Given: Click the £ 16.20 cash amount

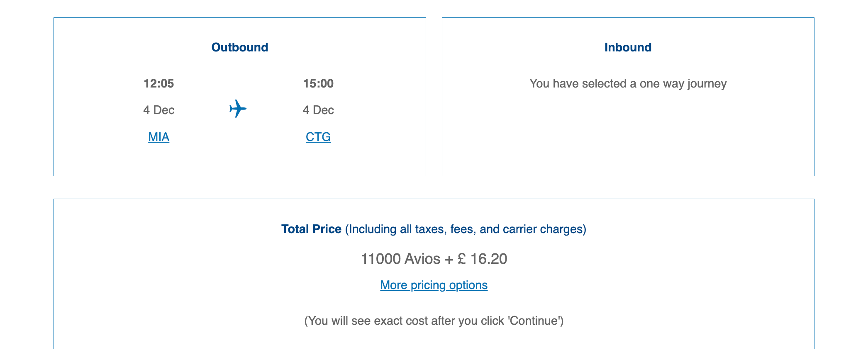Looking at the screenshot, I should pyautogui.click(x=482, y=259).
